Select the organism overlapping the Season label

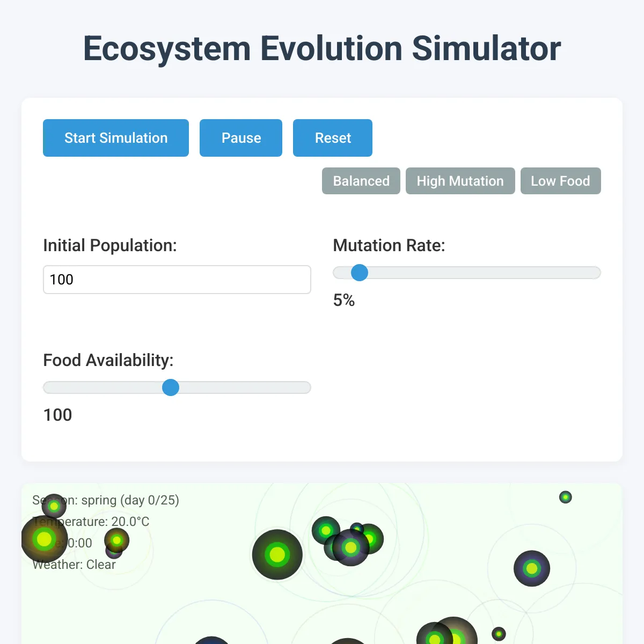[x=54, y=506]
